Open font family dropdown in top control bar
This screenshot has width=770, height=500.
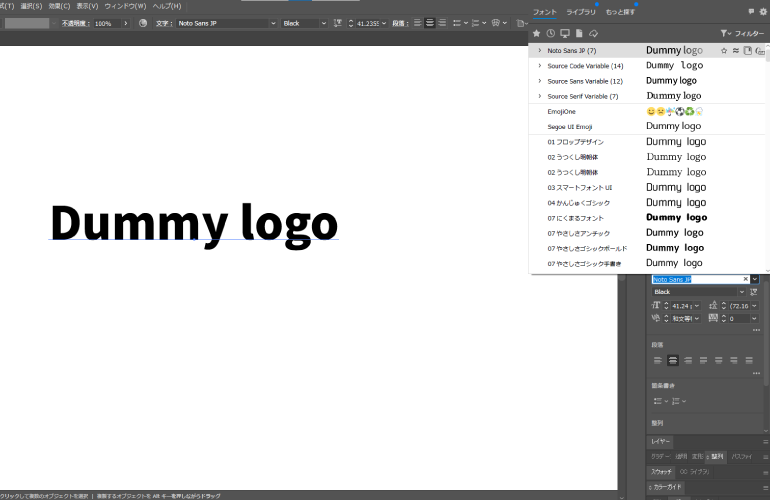[x=273, y=23]
